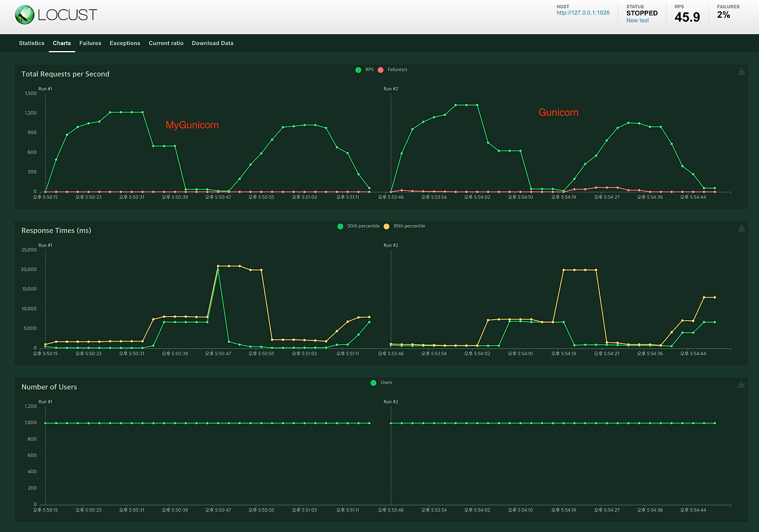
Task: Click Run #1 marker in users chart
Action: tap(45, 402)
